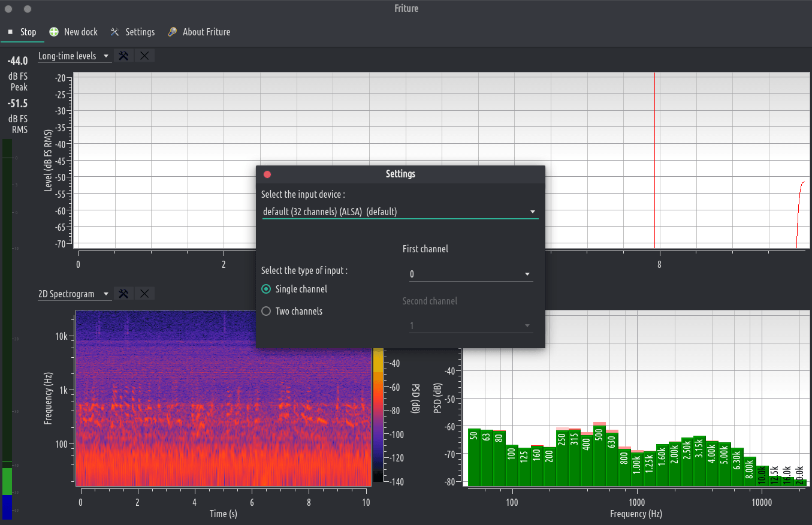Click 'Select the type of input :' label

coord(304,270)
